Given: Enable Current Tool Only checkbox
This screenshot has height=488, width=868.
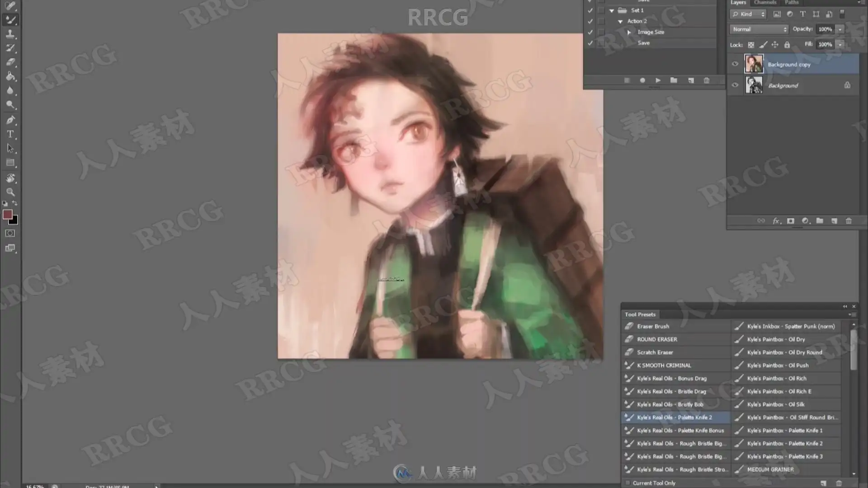Looking at the screenshot, I should pos(627,483).
